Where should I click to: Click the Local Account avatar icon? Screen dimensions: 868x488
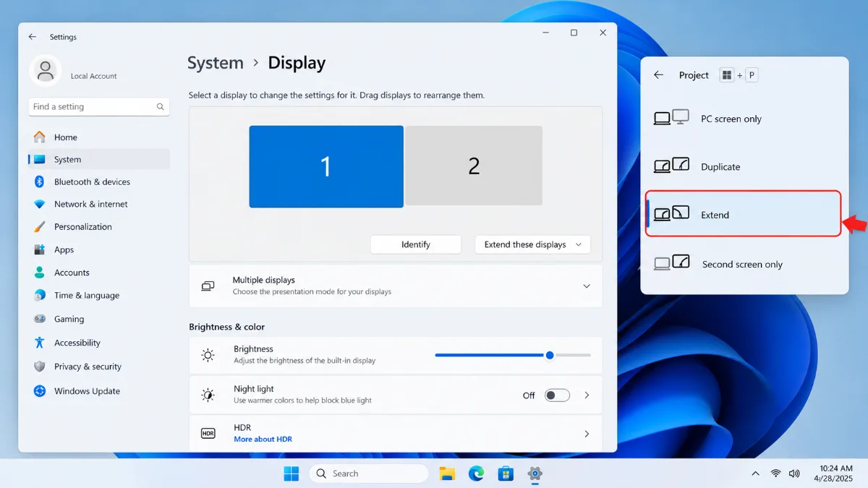click(x=46, y=72)
